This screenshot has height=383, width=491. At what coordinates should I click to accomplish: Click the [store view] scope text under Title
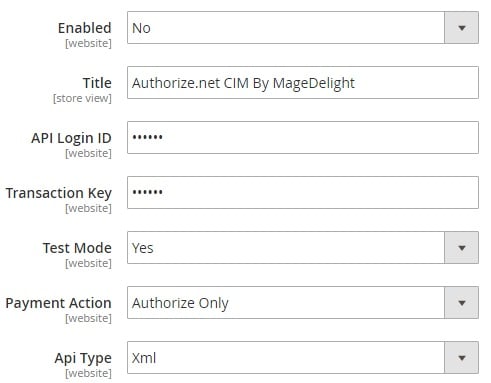(82, 98)
